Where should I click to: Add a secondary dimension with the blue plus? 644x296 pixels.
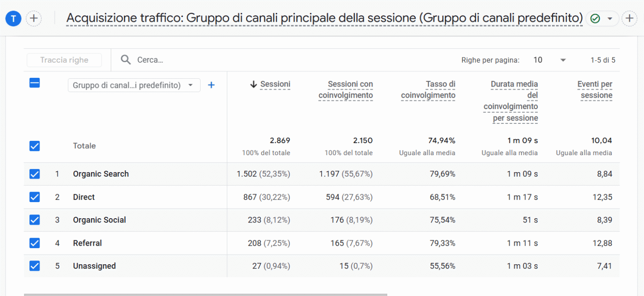(211, 85)
